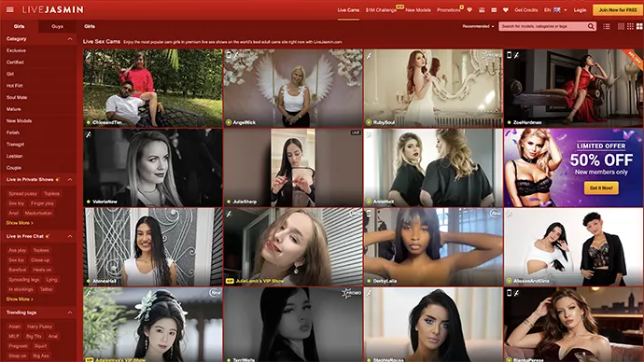This screenshot has height=362, width=644.
Task: Click the LiveJasmin logo
Action: [52, 9]
